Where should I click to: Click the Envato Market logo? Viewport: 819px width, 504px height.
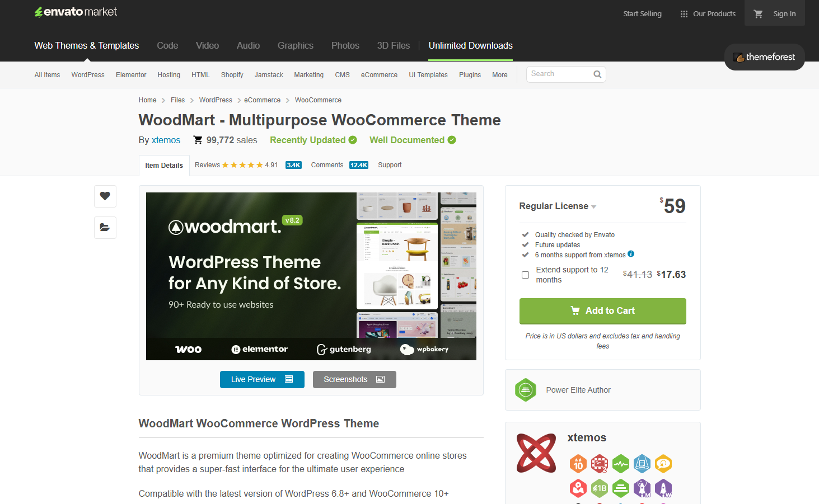tap(75, 12)
